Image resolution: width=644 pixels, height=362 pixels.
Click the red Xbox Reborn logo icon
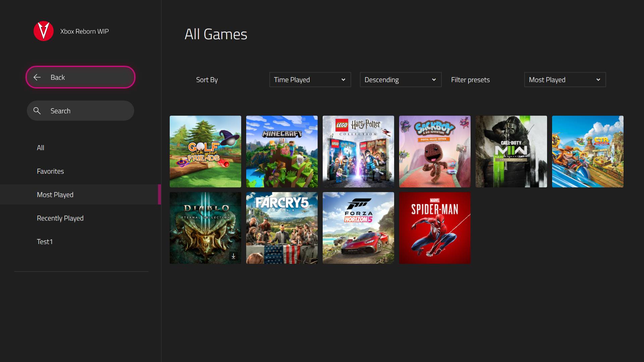pos(44,31)
